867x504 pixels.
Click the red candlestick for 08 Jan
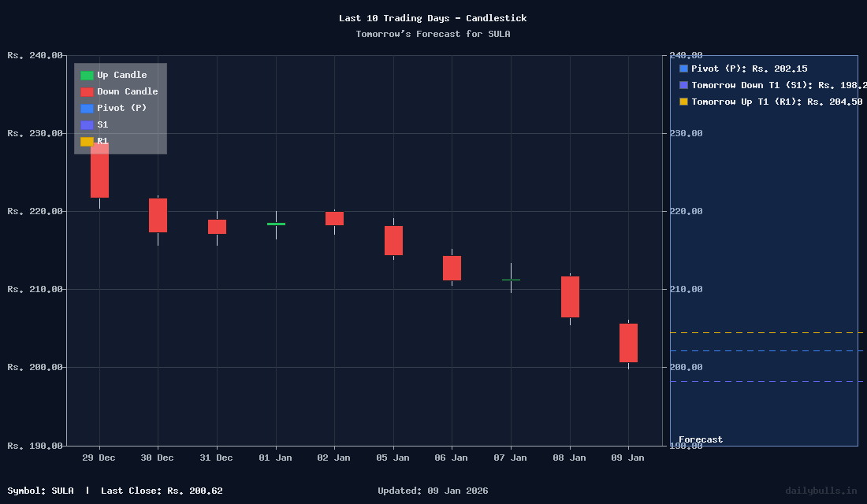(569, 298)
